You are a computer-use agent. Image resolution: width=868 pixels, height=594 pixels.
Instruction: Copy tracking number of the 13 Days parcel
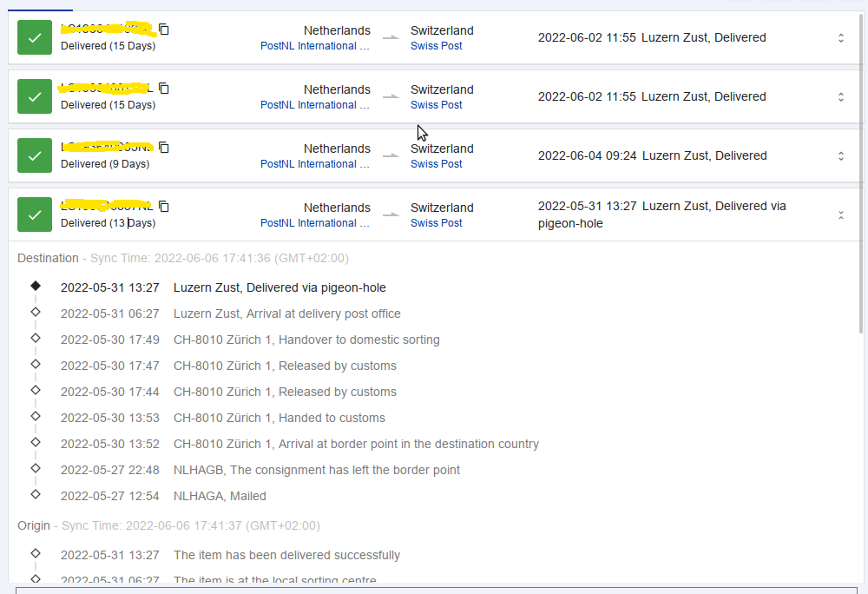(x=164, y=207)
